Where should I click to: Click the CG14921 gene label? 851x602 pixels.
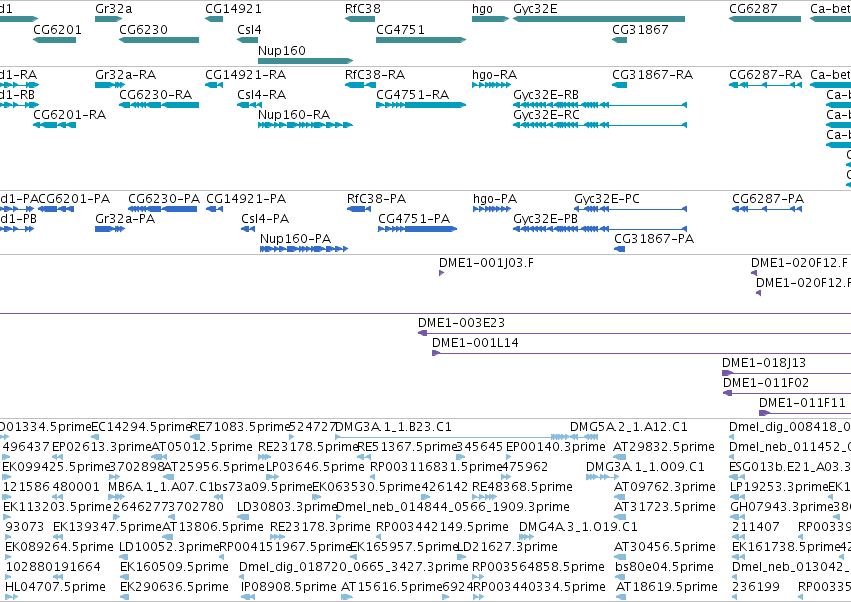pos(233,9)
